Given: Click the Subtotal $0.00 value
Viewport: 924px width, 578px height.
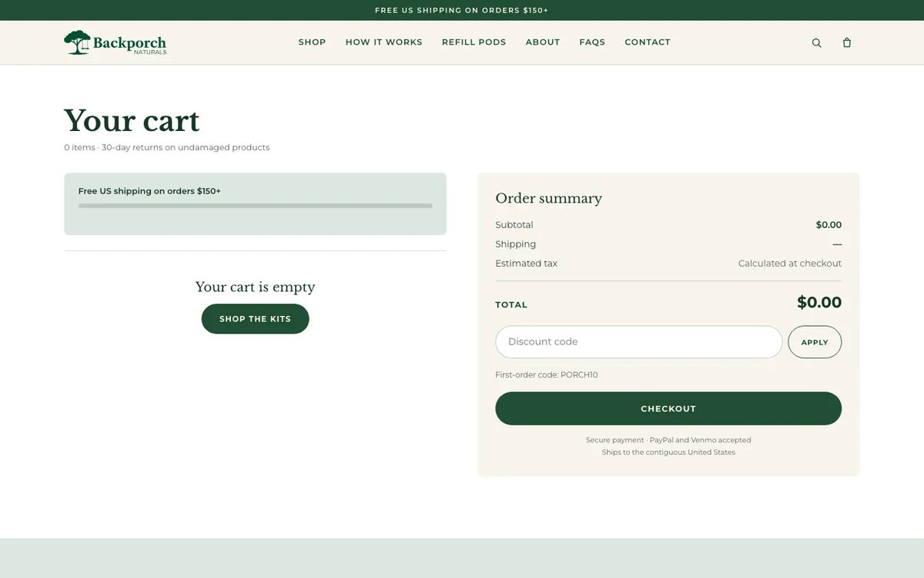Looking at the screenshot, I should [x=829, y=225].
